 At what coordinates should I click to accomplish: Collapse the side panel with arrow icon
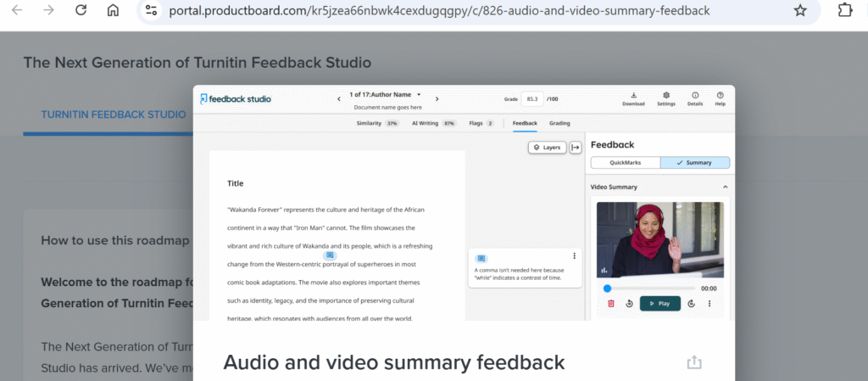pos(576,148)
